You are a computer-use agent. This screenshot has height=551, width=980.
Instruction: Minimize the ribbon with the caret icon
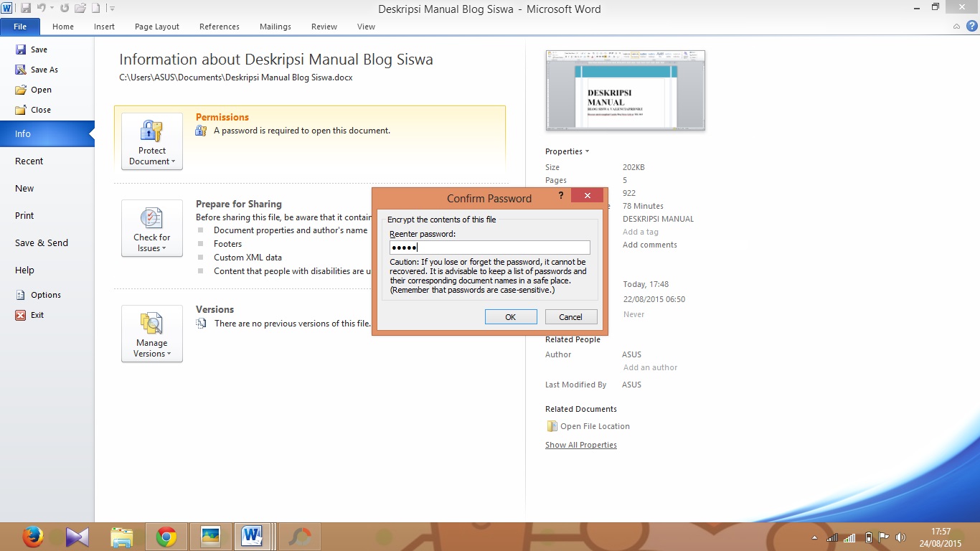957,27
